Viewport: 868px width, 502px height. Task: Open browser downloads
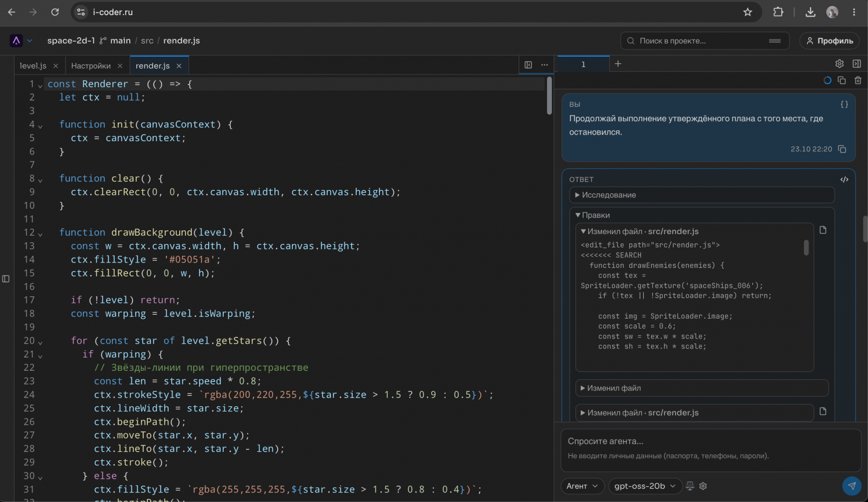pos(810,12)
